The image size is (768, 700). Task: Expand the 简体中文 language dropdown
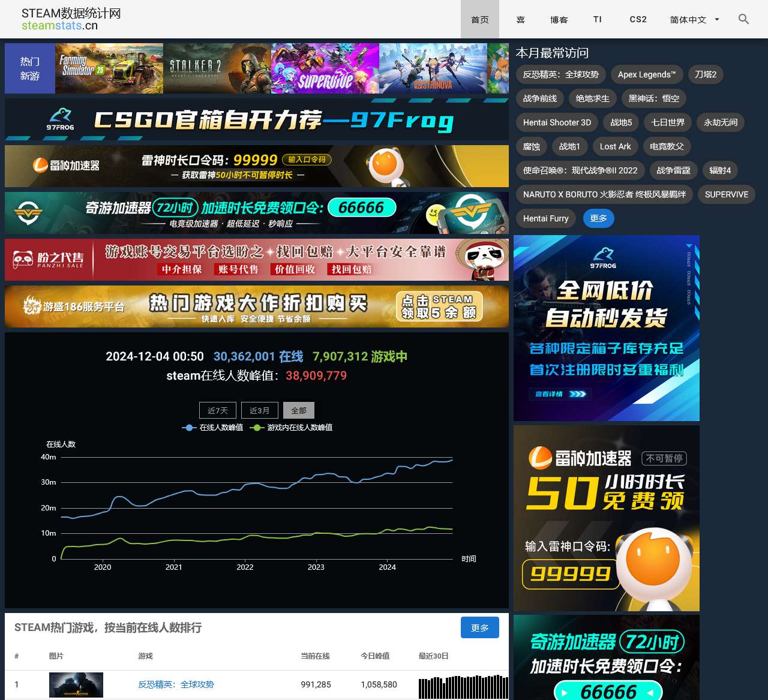coord(694,19)
